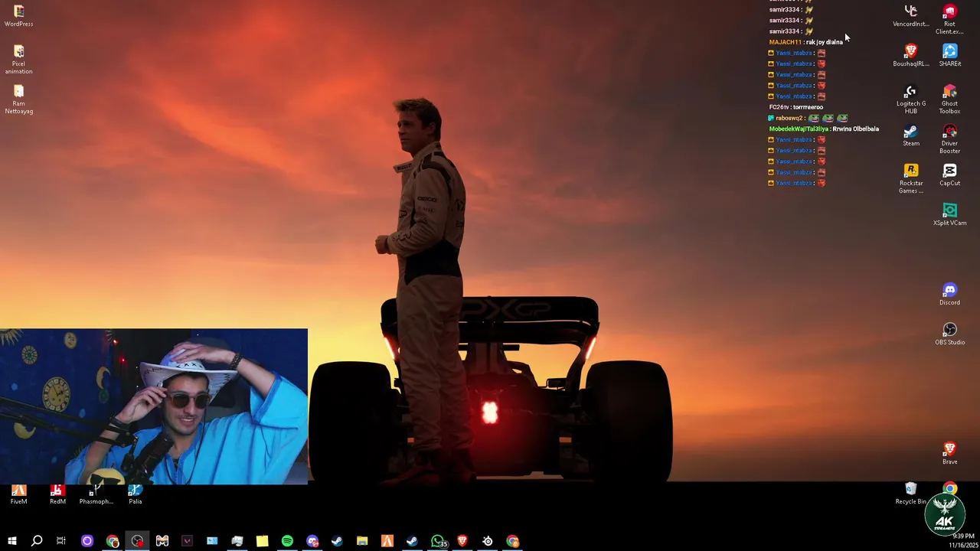Screen dimensions: 980x551
Task: Open Ghost Toolbox desktop shortcut
Action: click(x=949, y=99)
